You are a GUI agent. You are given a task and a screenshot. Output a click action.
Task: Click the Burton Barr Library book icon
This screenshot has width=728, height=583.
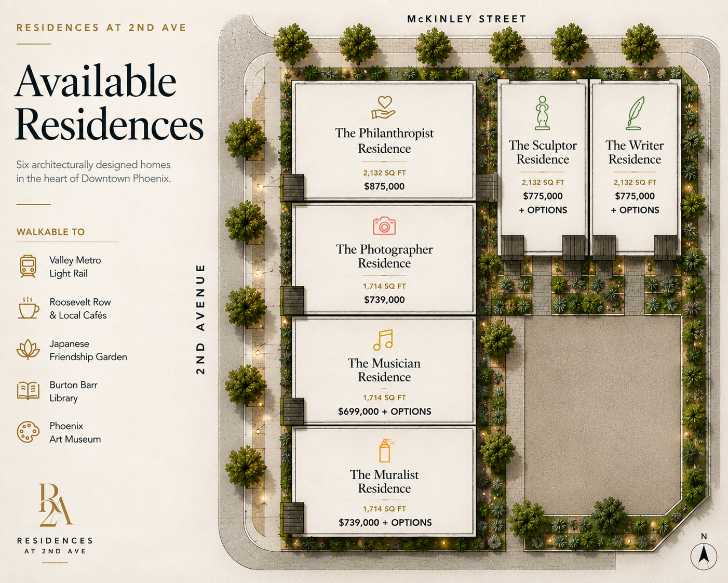[28, 390]
